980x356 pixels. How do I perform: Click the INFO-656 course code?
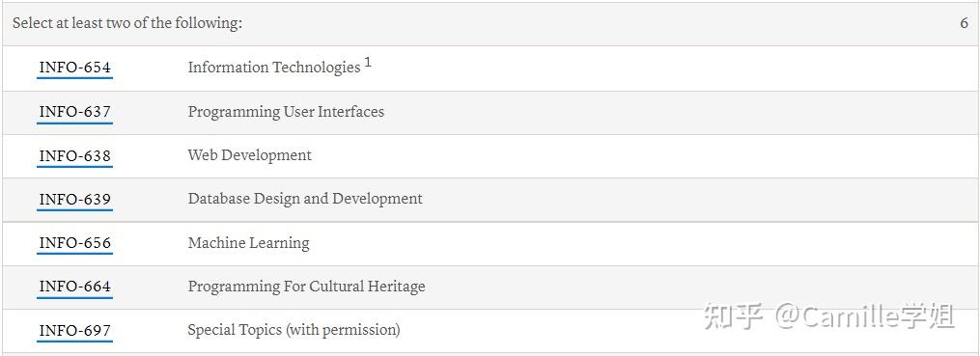point(75,243)
